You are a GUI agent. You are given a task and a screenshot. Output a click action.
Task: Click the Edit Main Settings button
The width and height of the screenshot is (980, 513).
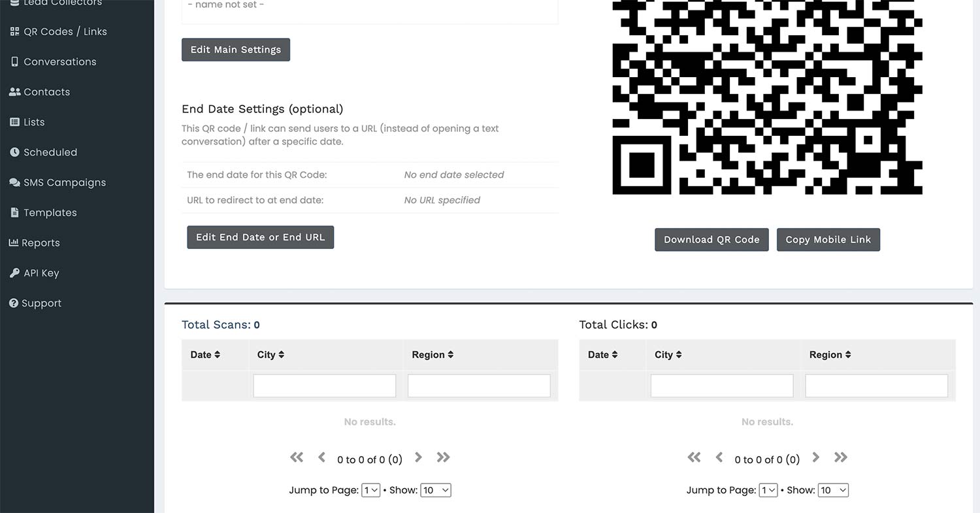(235, 49)
